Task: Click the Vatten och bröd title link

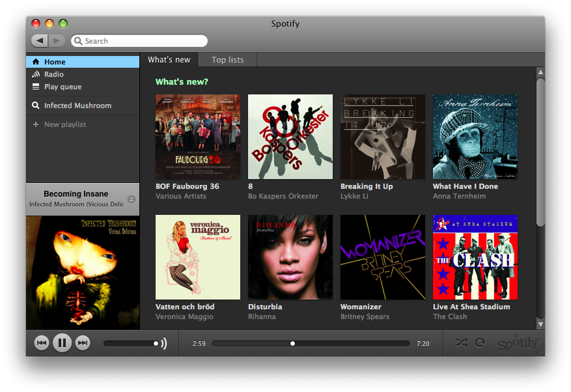Action: 185,307
